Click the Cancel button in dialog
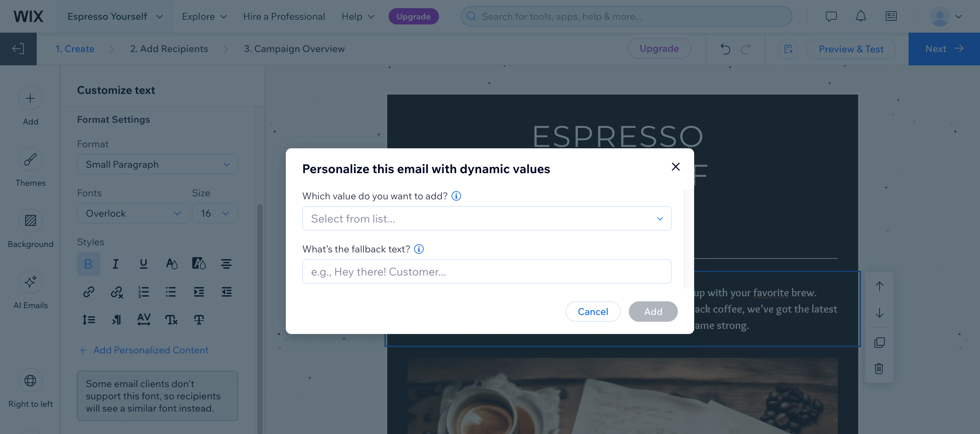The image size is (980, 434). point(593,312)
